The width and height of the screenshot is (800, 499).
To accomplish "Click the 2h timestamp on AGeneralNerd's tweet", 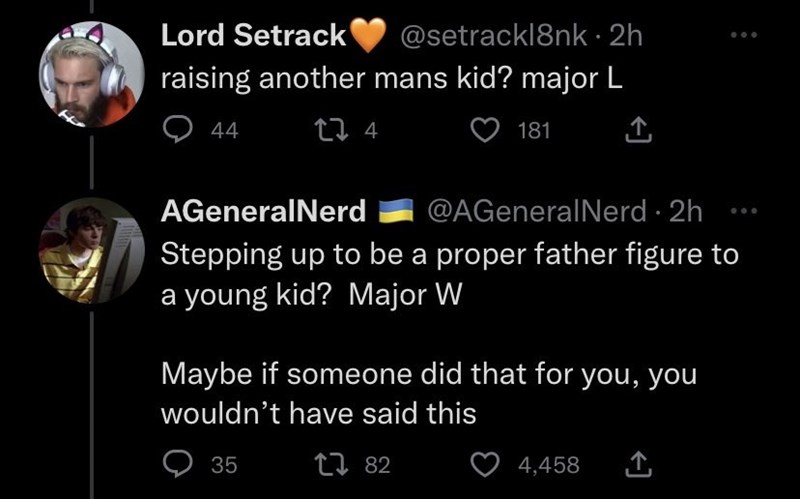I will (x=685, y=212).
